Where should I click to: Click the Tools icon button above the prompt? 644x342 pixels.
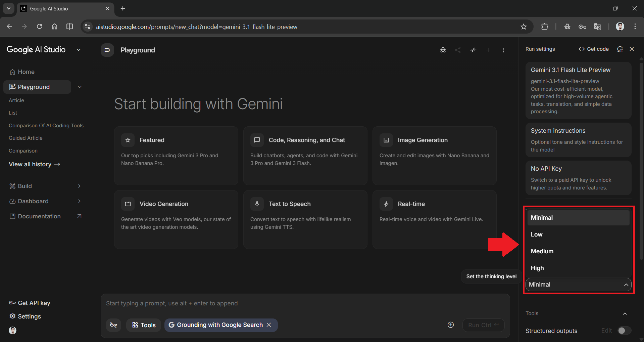coord(143,325)
